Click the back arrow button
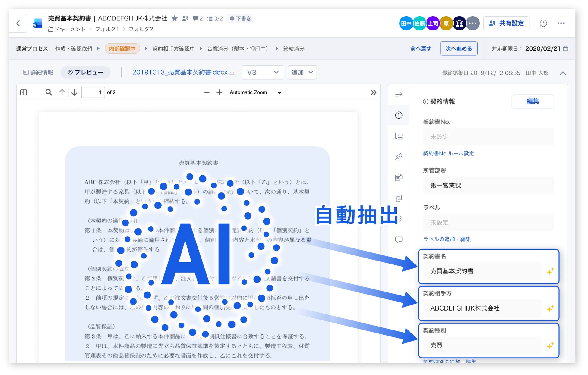 click(x=18, y=23)
